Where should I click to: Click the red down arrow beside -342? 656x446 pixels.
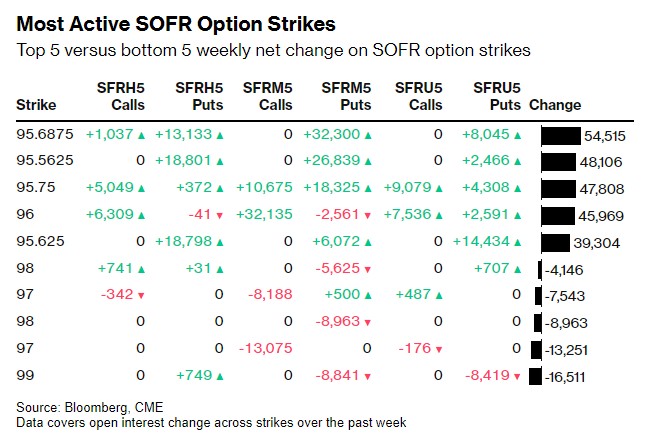point(140,295)
